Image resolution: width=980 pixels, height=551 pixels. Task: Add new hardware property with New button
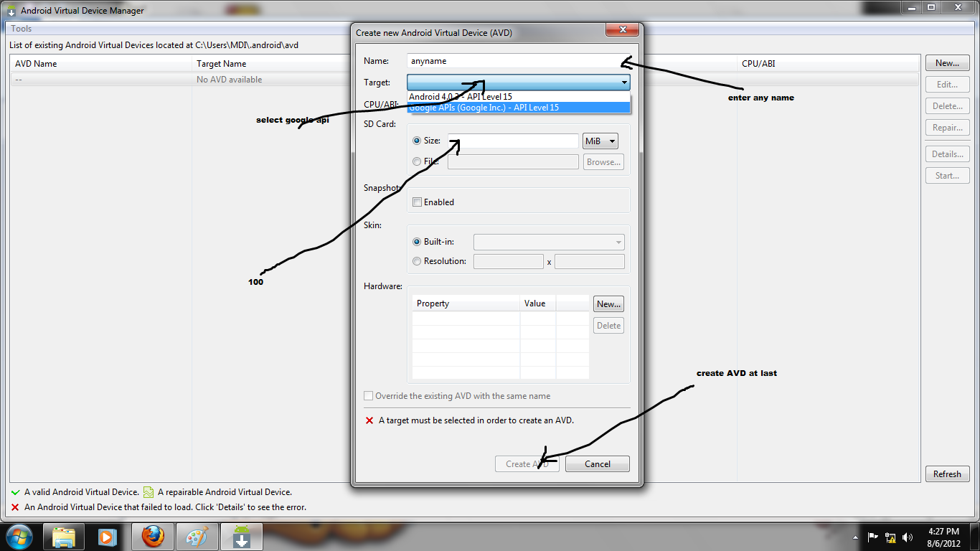tap(608, 304)
